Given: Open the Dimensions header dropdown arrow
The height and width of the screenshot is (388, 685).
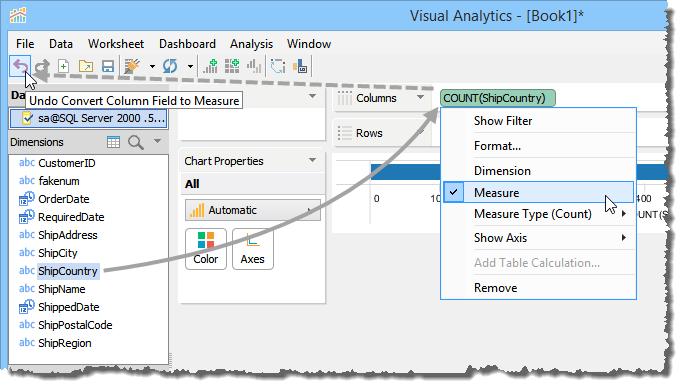Looking at the screenshot, I should point(158,142).
